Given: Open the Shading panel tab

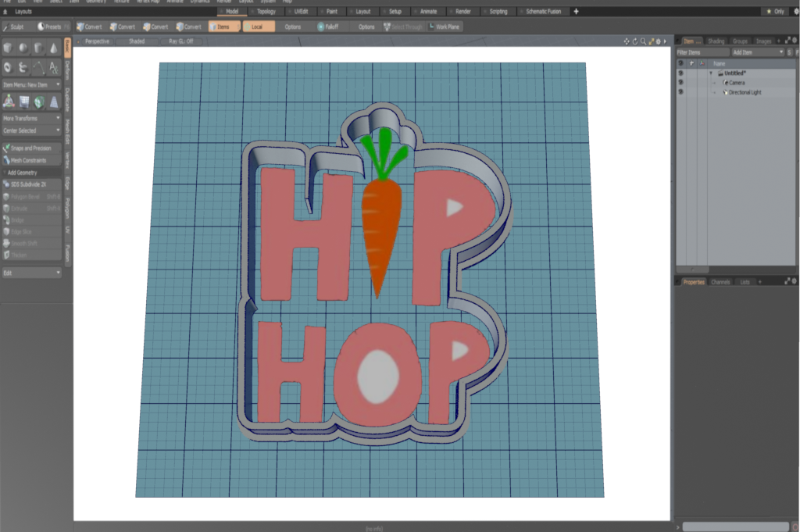Looking at the screenshot, I should (716, 41).
